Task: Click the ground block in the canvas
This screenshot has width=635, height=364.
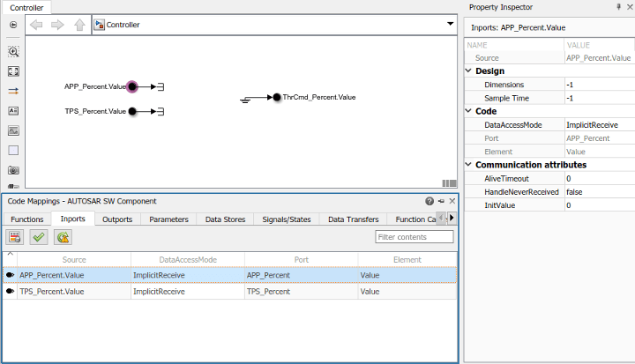Action: [x=244, y=100]
